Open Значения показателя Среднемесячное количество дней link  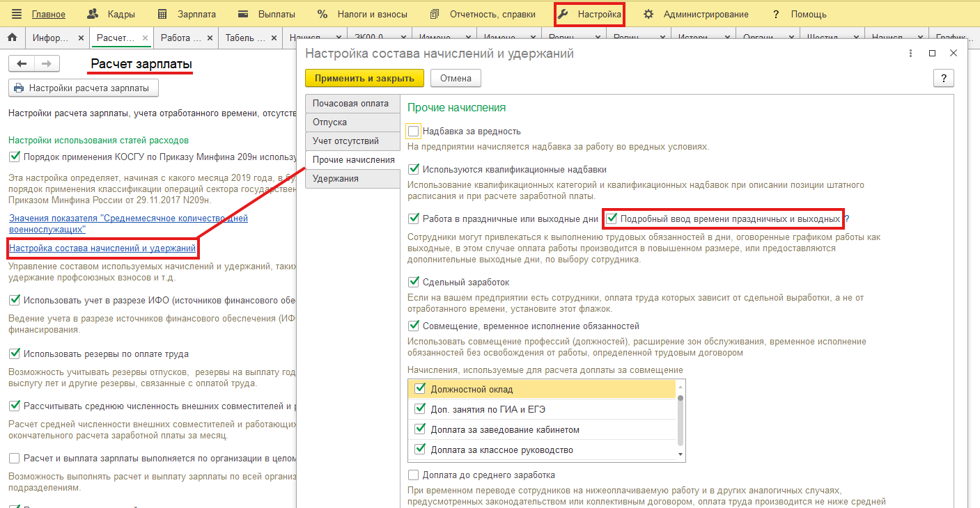(x=128, y=223)
